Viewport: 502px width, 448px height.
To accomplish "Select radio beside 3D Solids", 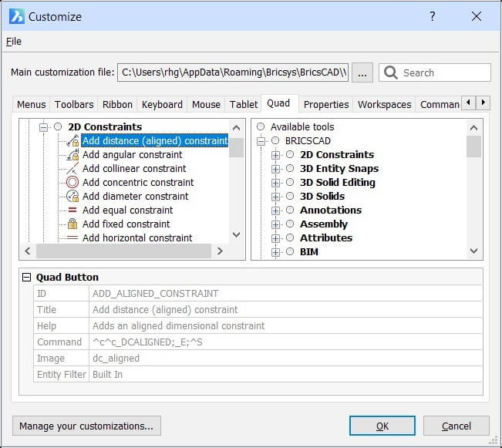I will tap(290, 196).
